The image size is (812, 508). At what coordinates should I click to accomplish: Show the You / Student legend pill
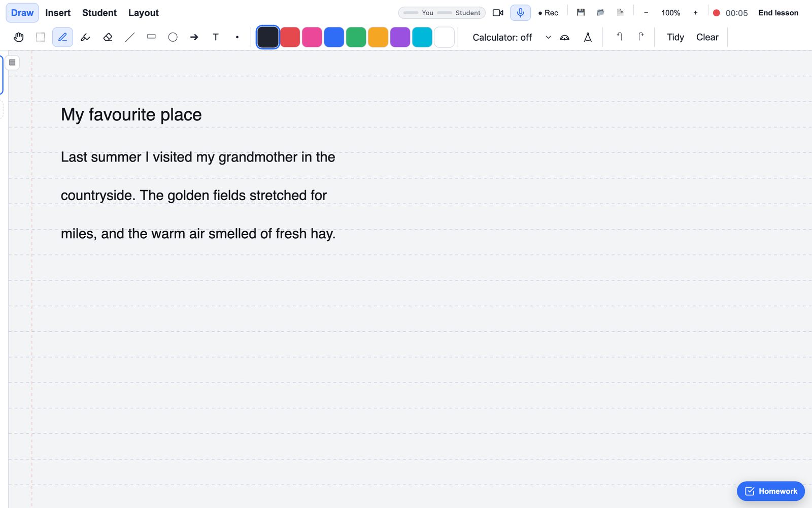[442, 13]
